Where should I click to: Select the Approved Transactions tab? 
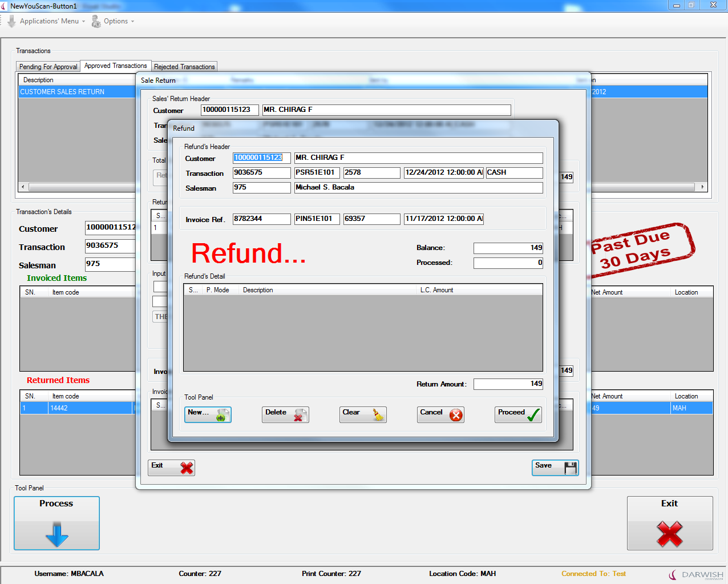tap(116, 66)
